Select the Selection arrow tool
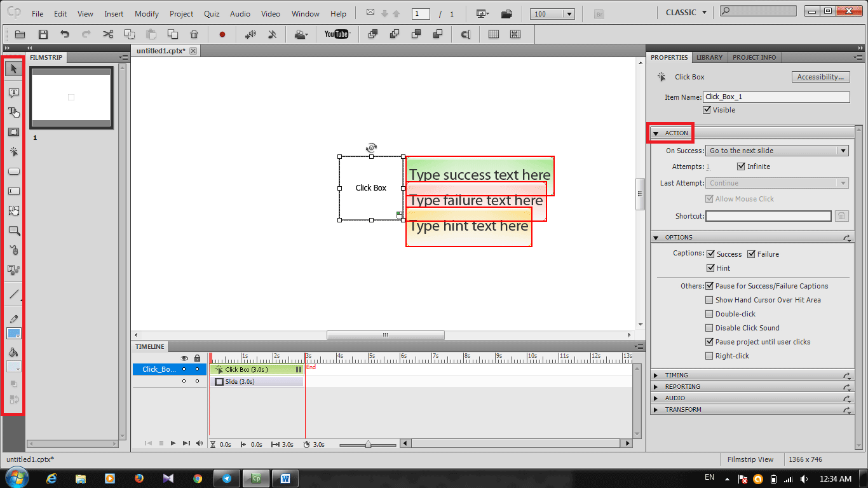This screenshot has height=488, width=868. click(x=13, y=69)
